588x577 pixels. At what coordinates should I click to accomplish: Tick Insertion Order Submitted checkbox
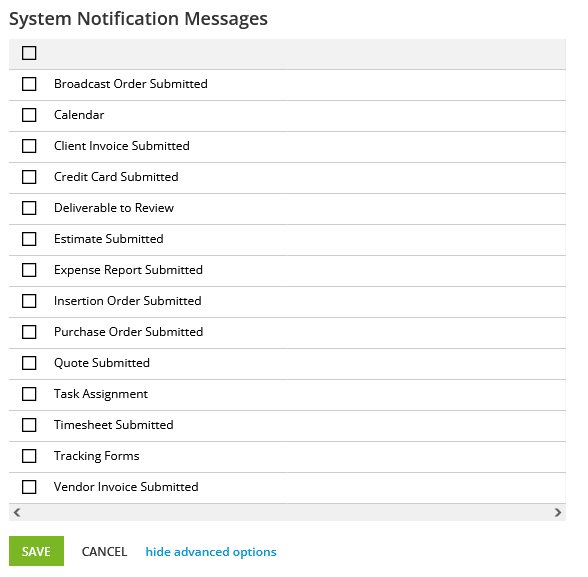(x=29, y=301)
